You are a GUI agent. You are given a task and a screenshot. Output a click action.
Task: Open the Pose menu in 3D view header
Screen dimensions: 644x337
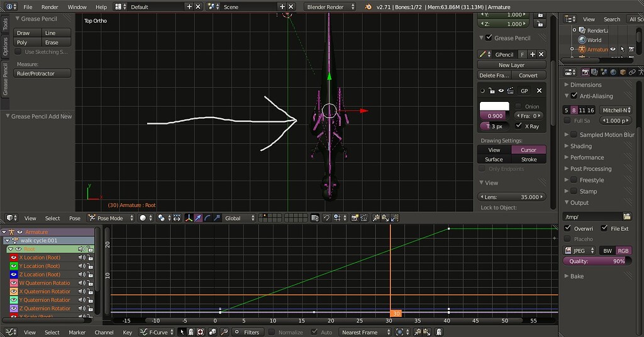pyautogui.click(x=75, y=218)
